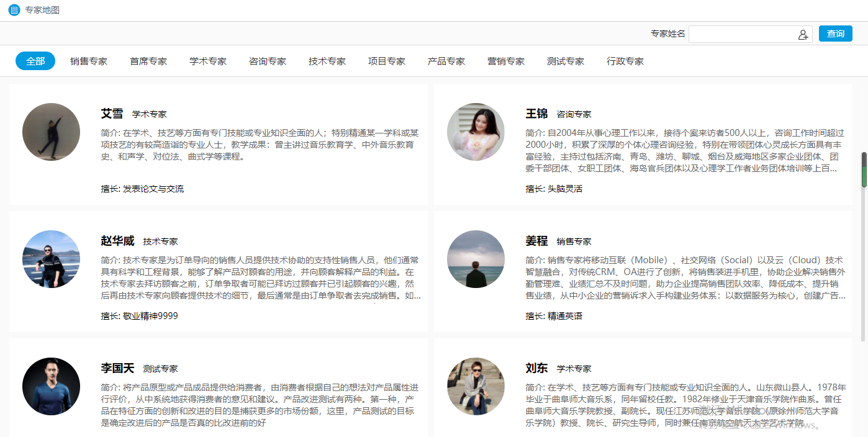View 王锦's avatar picture
Viewport: 868px width, 437px height.
point(476,132)
